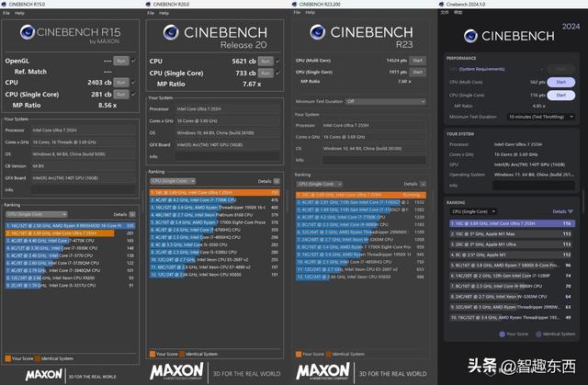Select the Xeon Platinum 8168 row in R20
Screen dimensions: 588x385
[x=214, y=215]
